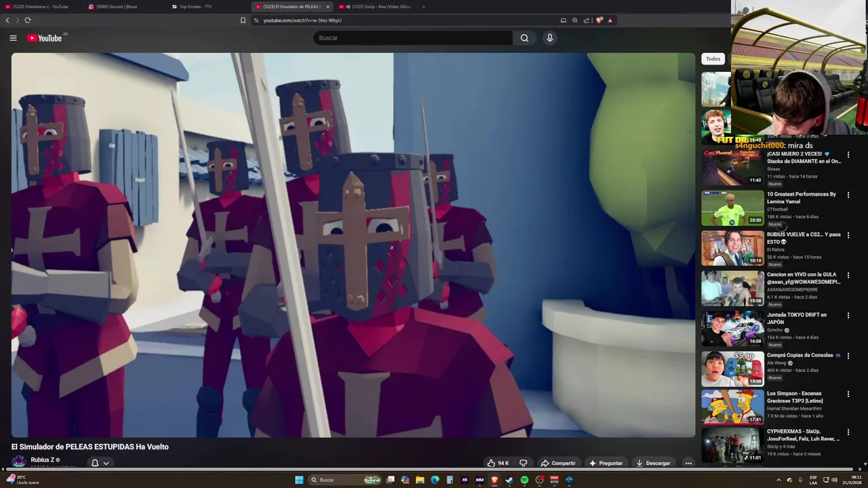868x488 pixels.
Task: Bookmark this page with the bookmark icon
Action: (243, 20)
